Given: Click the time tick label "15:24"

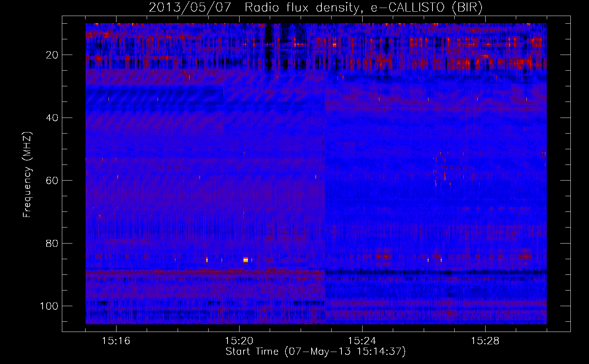Looking at the screenshot, I should 362,341.
